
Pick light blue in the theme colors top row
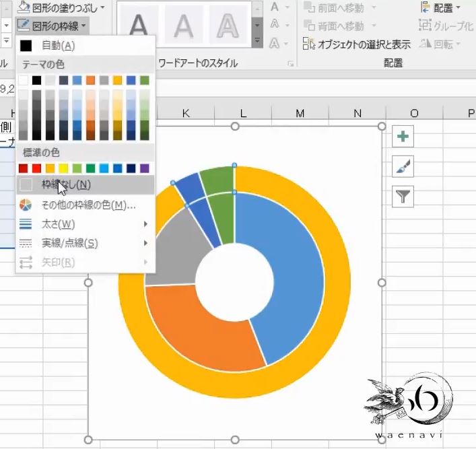[77, 80]
